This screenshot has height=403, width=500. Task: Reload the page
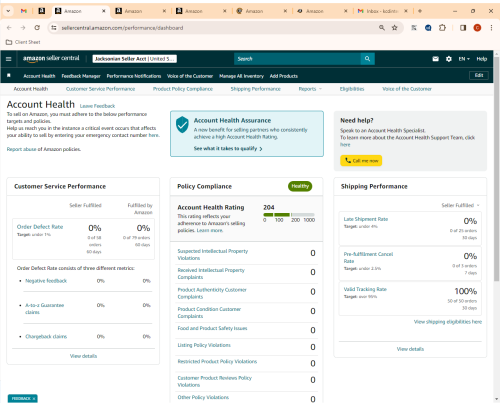pos(37,28)
